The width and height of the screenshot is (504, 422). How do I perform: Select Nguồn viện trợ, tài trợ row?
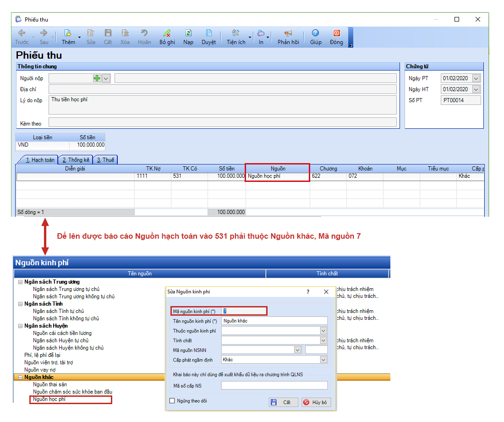tap(49, 362)
